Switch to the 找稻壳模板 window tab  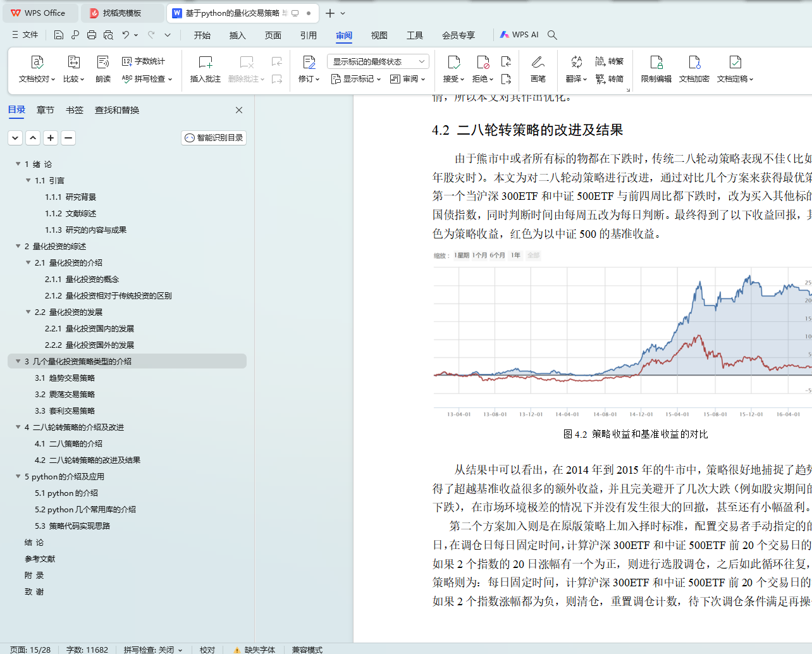pyautogui.click(x=123, y=13)
